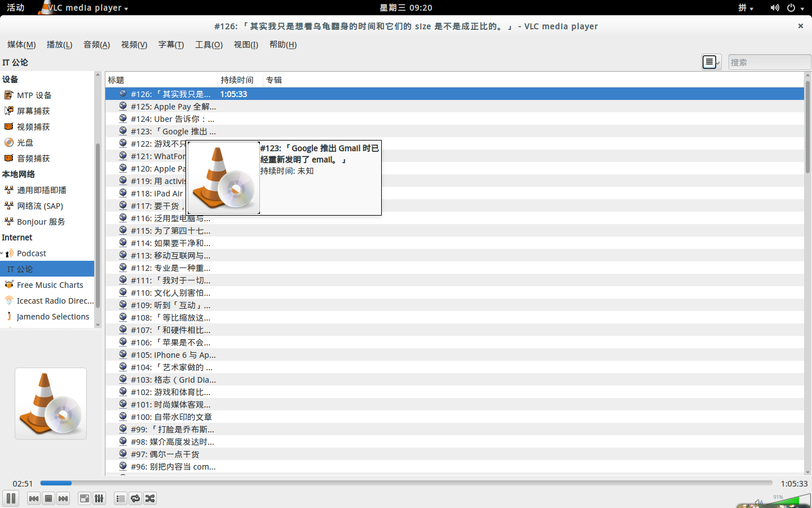The height and width of the screenshot is (508, 812).
Task: Toggle fullscreen video button
Action: 84,498
